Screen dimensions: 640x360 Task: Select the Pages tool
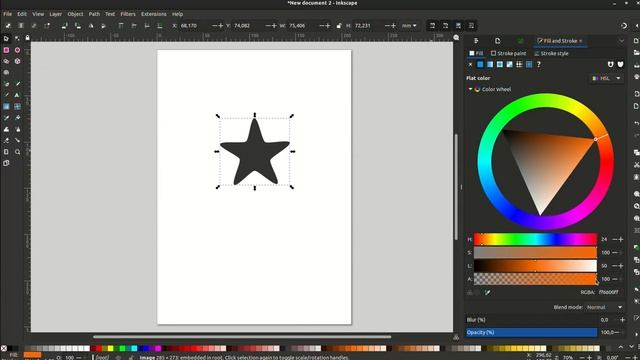click(x=6, y=152)
